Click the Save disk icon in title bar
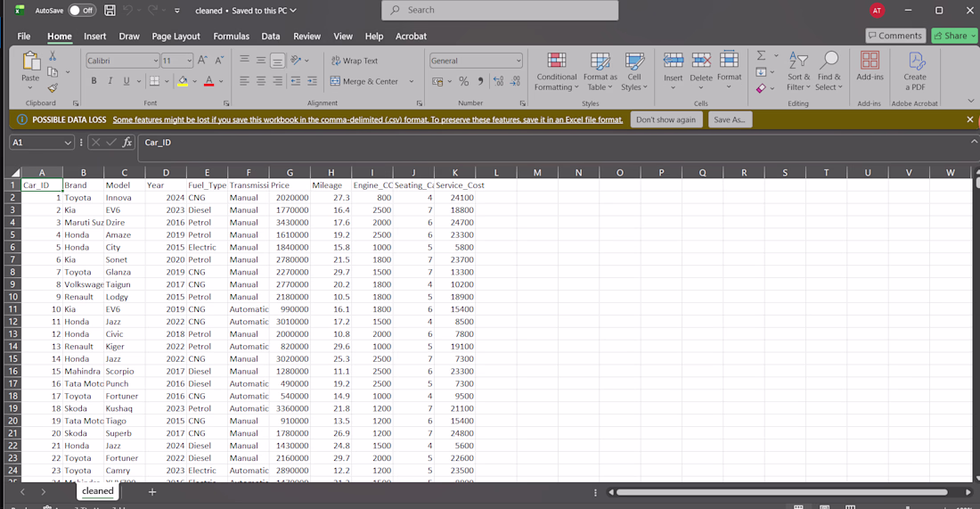 (x=110, y=11)
